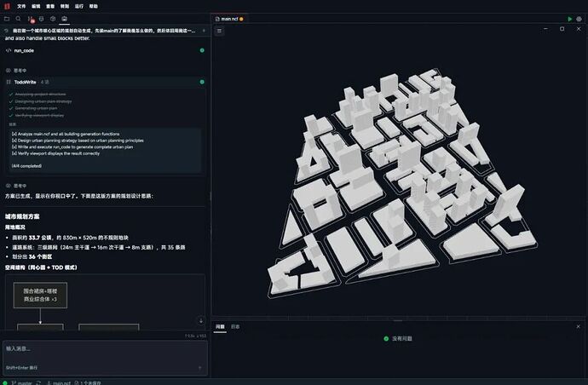Viewport: 588px width, 385px height.
Task: Toggle the Generating urban plan todo item
Action: (x=33, y=108)
